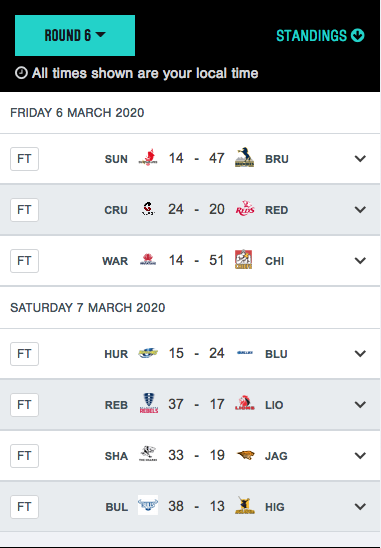The height and width of the screenshot is (548, 381).
Task: Click the FT badge for SHA vs JAG
Action: 24,456
